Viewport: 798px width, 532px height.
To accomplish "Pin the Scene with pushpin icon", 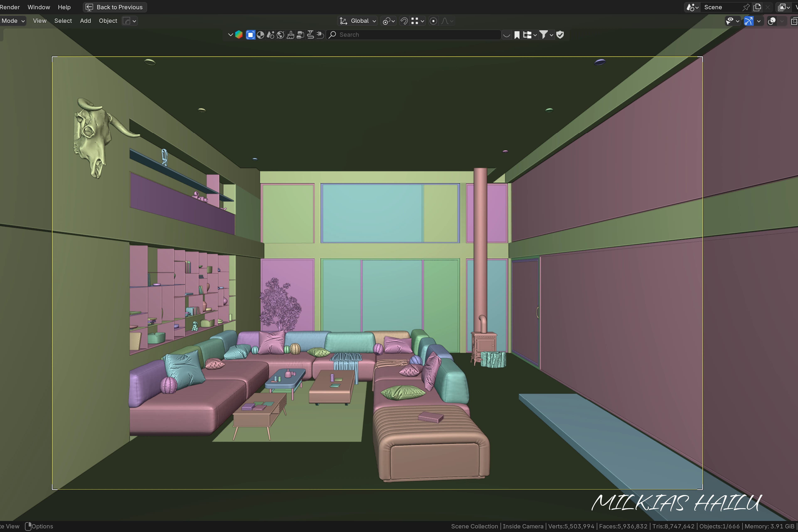I will 746,7.
